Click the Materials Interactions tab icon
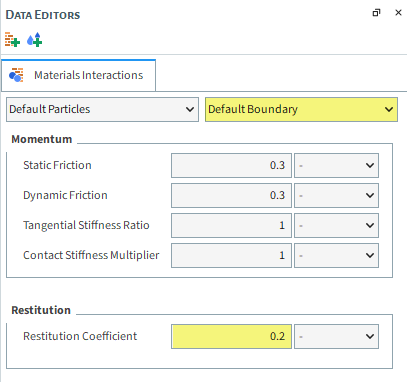This screenshot has width=407, height=382. [x=16, y=75]
